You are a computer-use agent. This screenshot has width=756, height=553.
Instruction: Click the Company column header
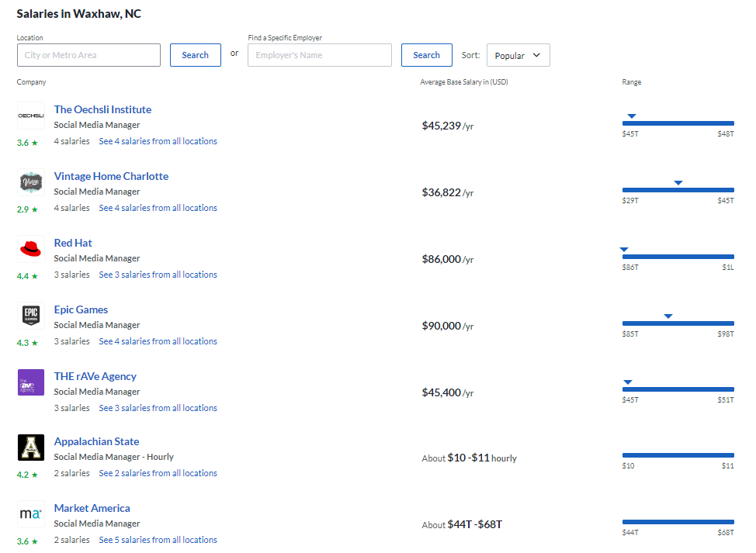pos(31,82)
